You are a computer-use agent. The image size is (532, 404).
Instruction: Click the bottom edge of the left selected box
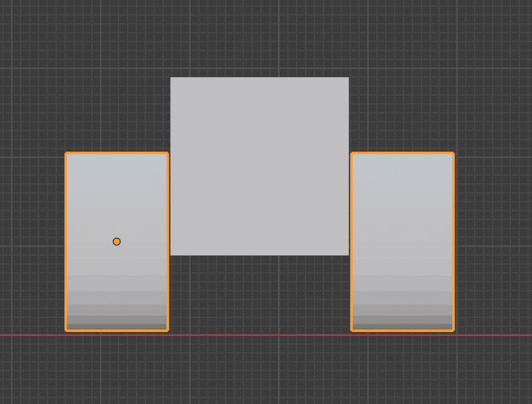pyautogui.click(x=117, y=331)
